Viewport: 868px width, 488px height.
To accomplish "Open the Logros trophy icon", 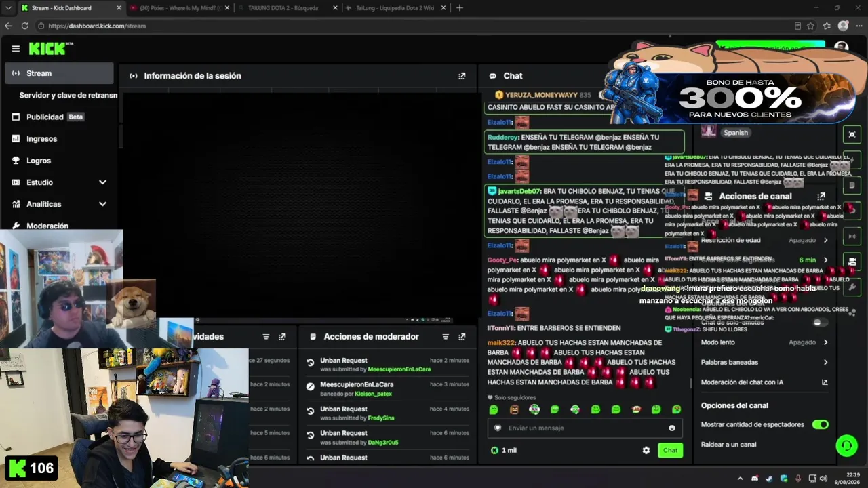I will pyautogui.click(x=16, y=161).
